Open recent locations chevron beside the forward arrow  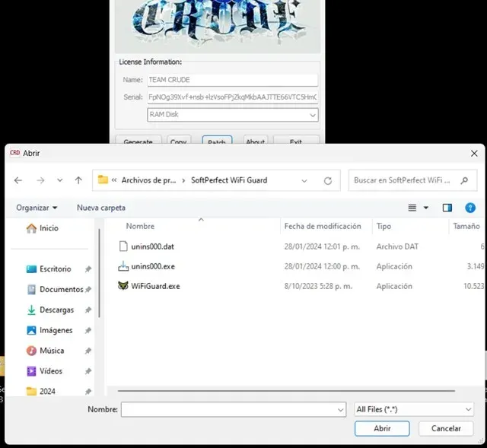(59, 180)
